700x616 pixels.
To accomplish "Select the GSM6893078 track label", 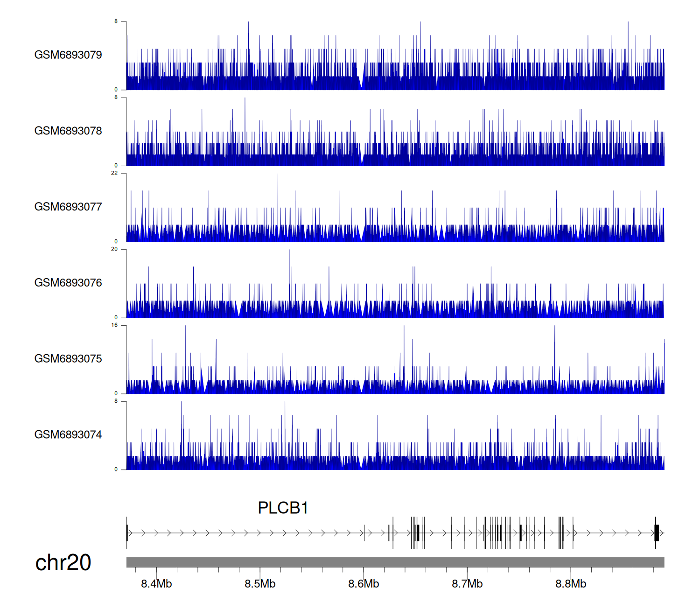I will coord(68,131).
